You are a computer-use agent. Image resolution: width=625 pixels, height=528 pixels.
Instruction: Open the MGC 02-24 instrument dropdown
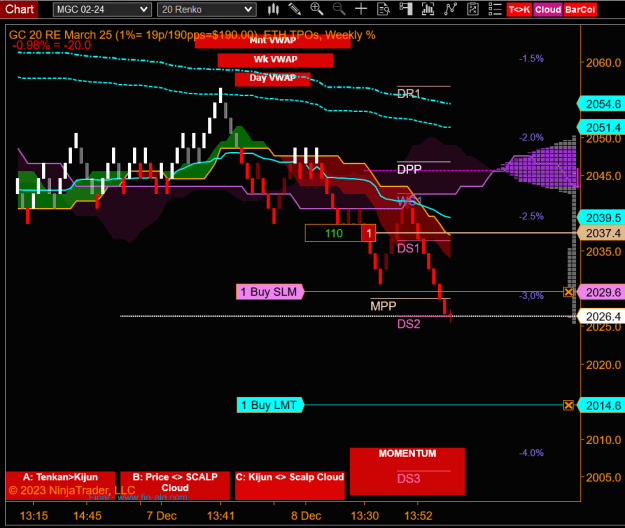(102, 10)
